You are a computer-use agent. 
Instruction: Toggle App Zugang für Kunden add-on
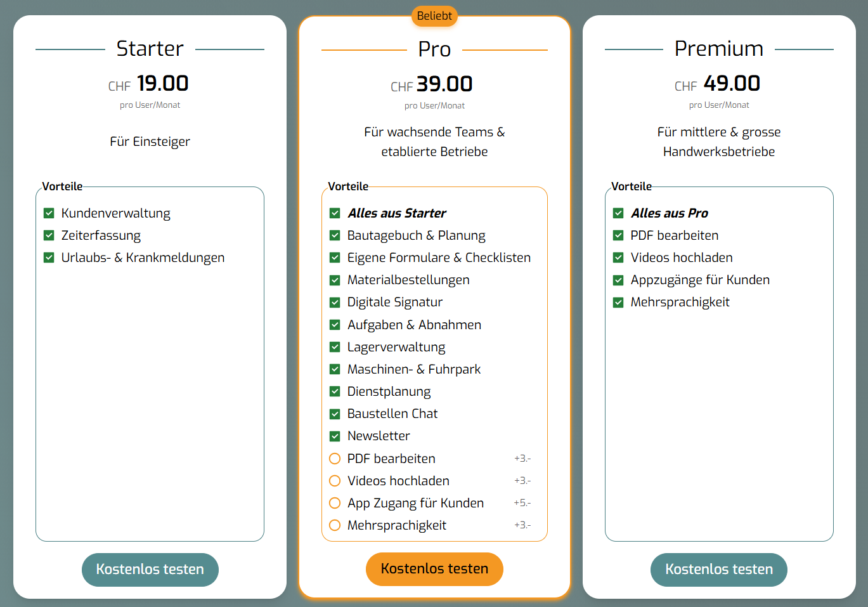[x=335, y=503]
